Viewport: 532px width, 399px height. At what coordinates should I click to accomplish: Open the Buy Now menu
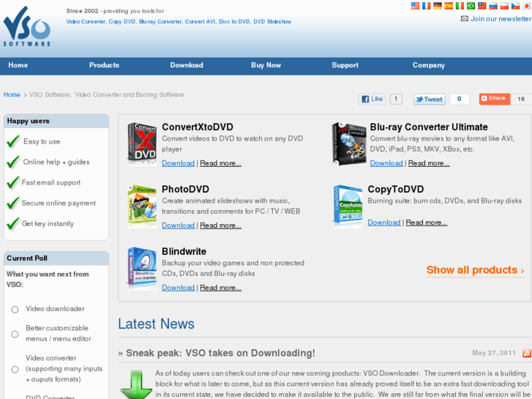coord(266,65)
